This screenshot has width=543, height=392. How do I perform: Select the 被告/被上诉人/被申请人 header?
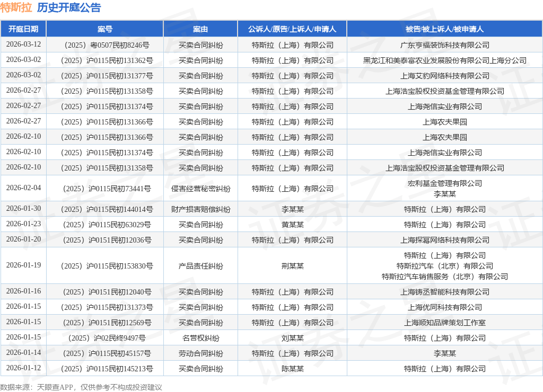[445, 29]
